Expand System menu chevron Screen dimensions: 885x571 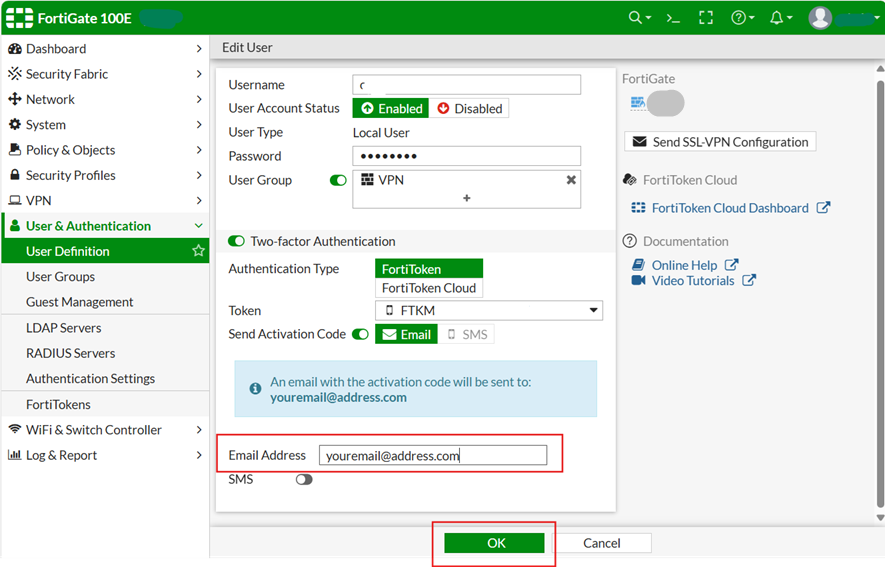point(199,125)
